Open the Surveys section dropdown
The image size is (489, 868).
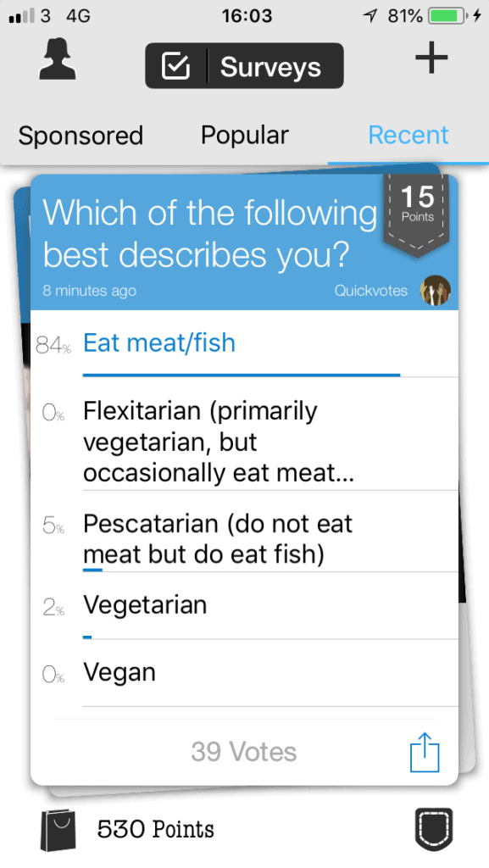[244, 66]
